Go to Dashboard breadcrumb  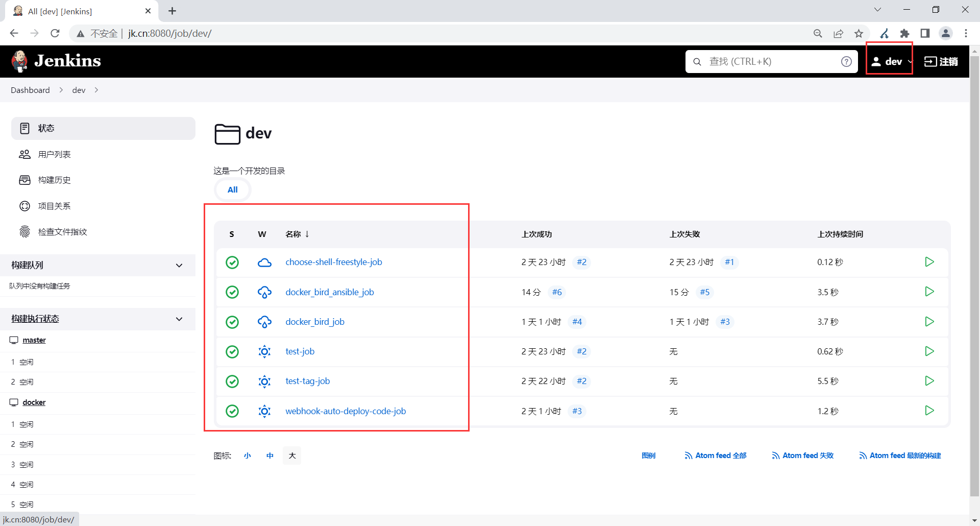click(30, 90)
